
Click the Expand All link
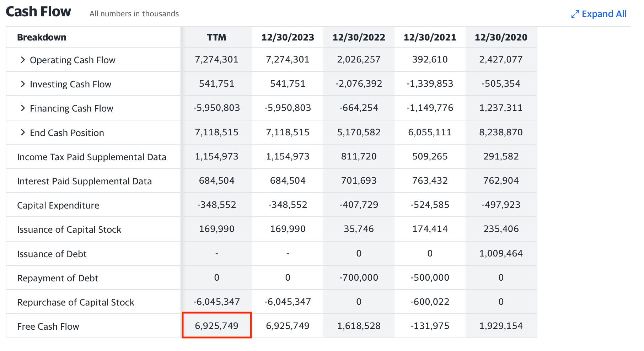pos(599,14)
